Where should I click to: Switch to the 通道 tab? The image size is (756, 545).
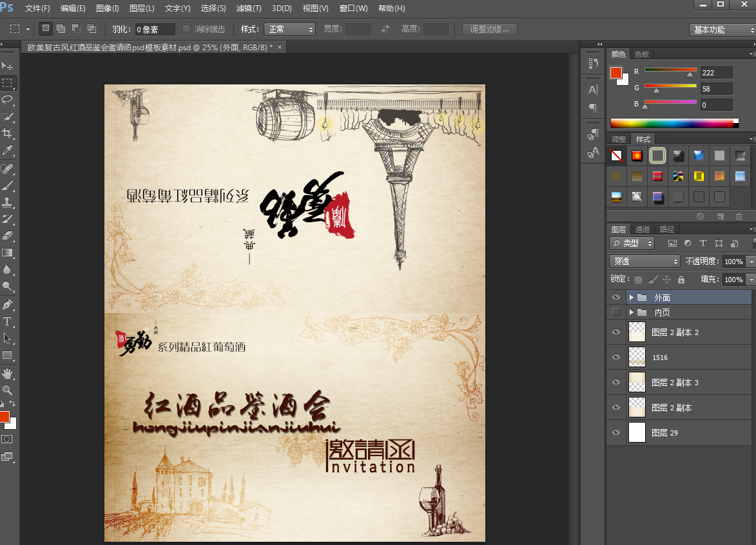643,229
